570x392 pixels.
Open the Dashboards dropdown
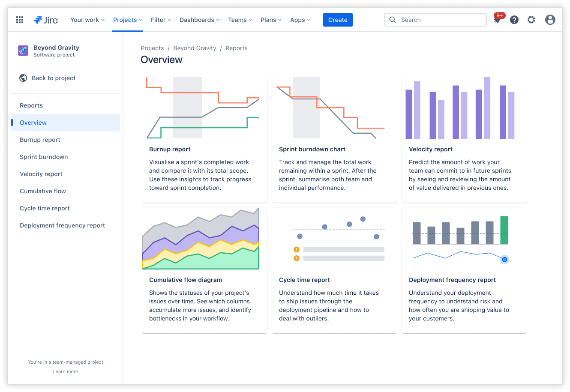[199, 20]
